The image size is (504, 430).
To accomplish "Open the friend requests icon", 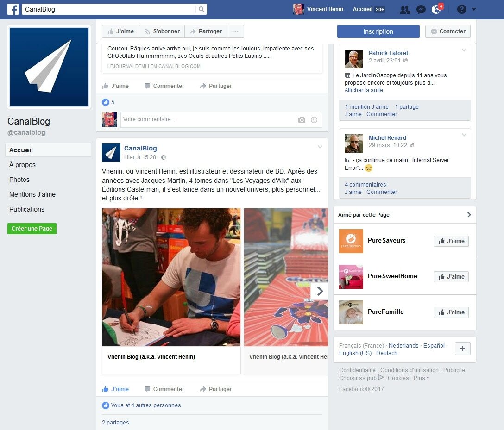I will click(405, 9).
